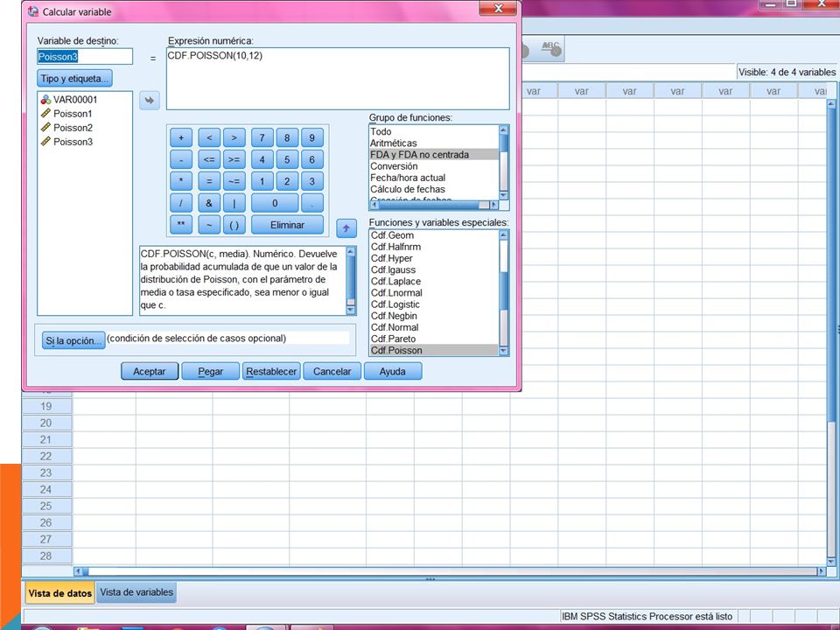Close the Calcular variable dialog
Screen dimensions: 840x630
498,8
